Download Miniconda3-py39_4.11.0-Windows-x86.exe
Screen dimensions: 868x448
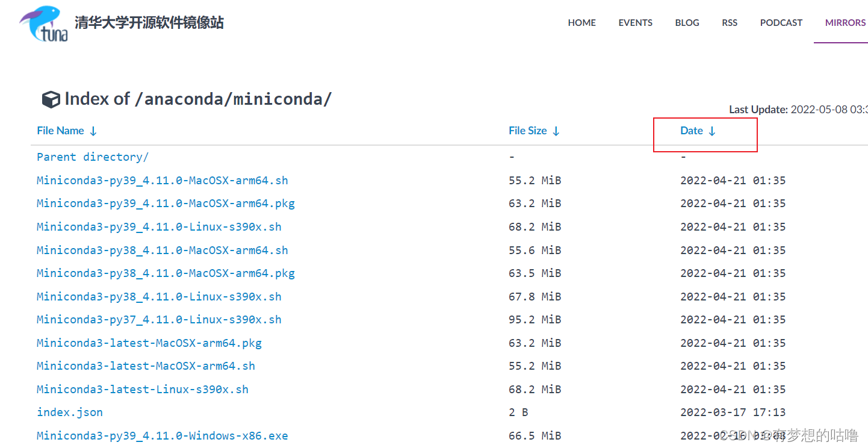click(x=163, y=435)
